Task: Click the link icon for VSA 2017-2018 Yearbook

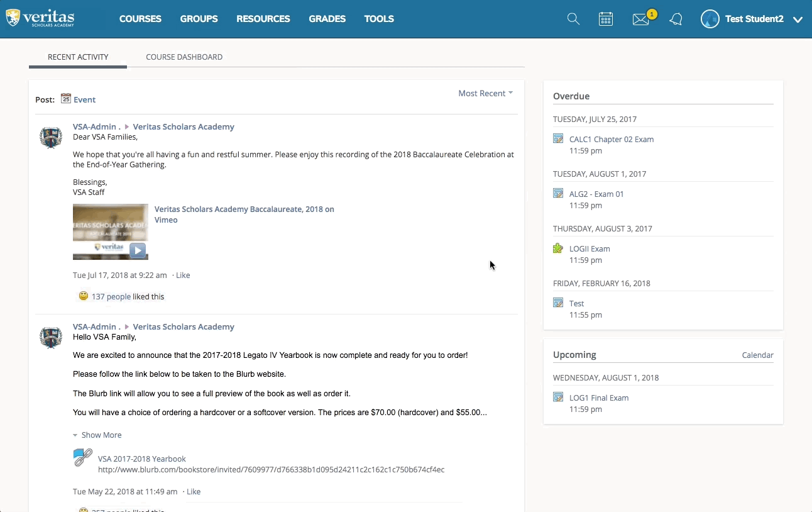Action: 83,457
